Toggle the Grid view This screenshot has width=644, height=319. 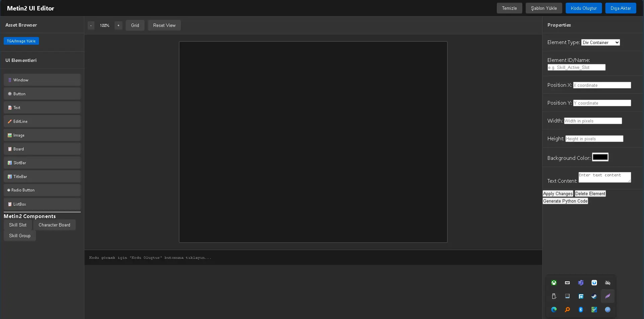tap(135, 25)
